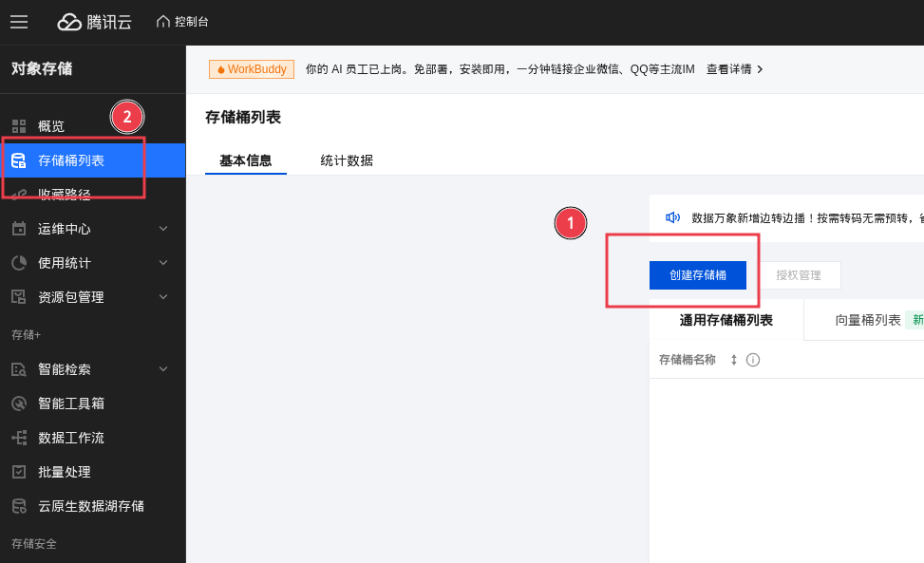Click the 存储+ section label

point(26,335)
